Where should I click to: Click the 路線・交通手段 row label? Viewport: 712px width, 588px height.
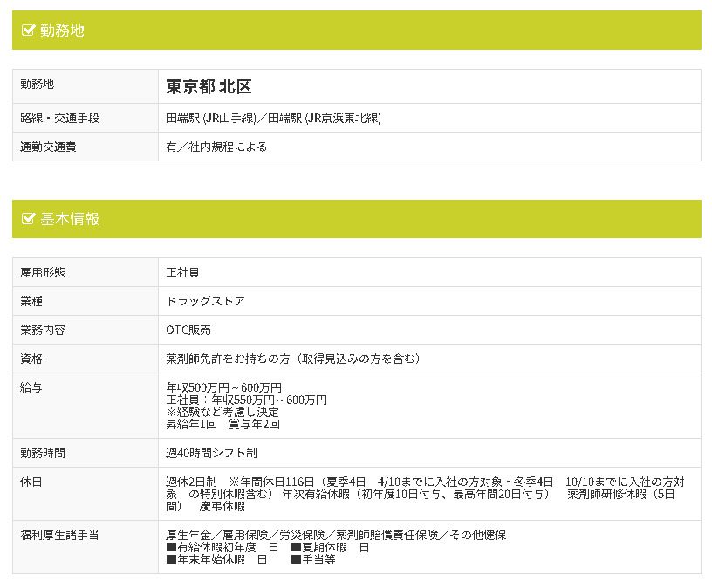60,118
